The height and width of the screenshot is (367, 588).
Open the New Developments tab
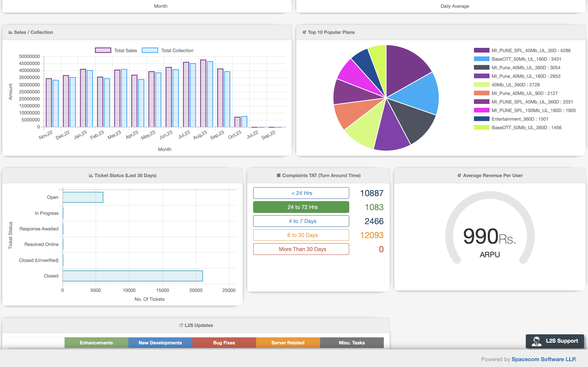[x=160, y=343]
